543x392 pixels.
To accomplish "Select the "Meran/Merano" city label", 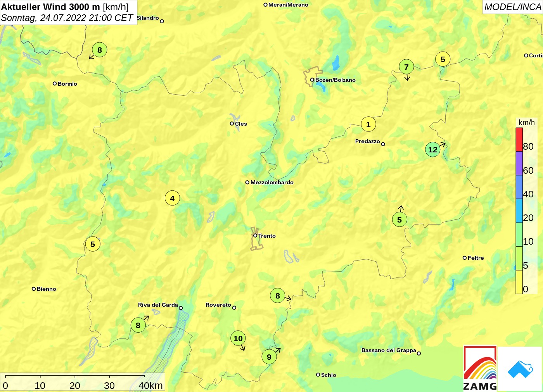I will pos(288,5).
